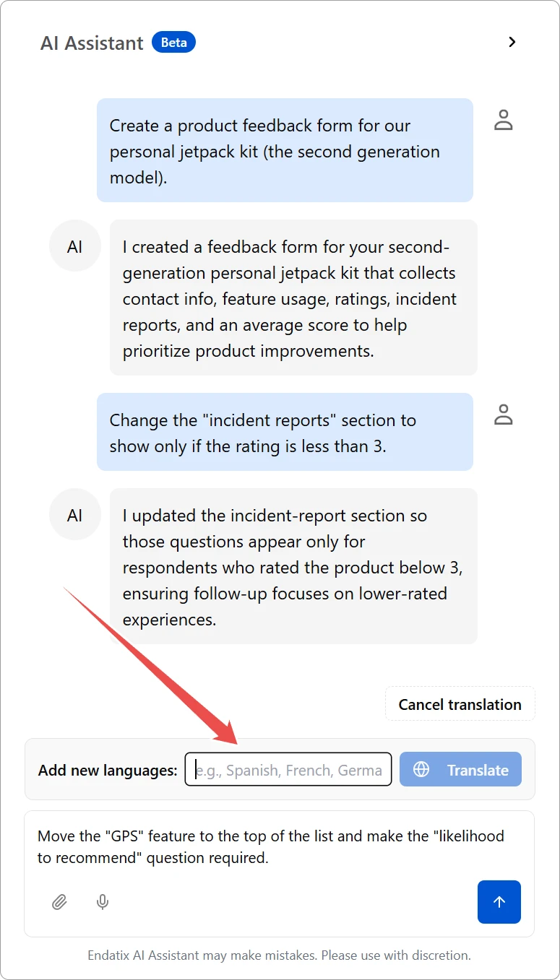
Task: Click the first AI avatar badge
Action: coord(74,246)
